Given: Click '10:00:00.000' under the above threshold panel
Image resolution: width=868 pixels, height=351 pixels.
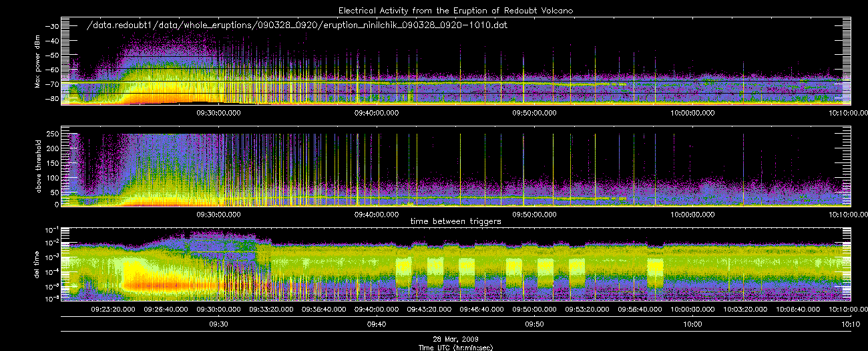Looking at the screenshot, I should click(692, 215).
